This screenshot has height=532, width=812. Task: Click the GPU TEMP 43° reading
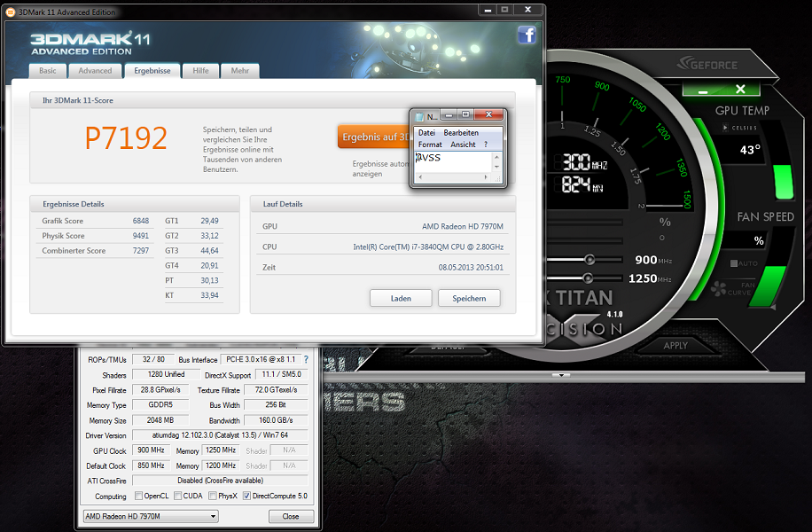pos(750,150)
